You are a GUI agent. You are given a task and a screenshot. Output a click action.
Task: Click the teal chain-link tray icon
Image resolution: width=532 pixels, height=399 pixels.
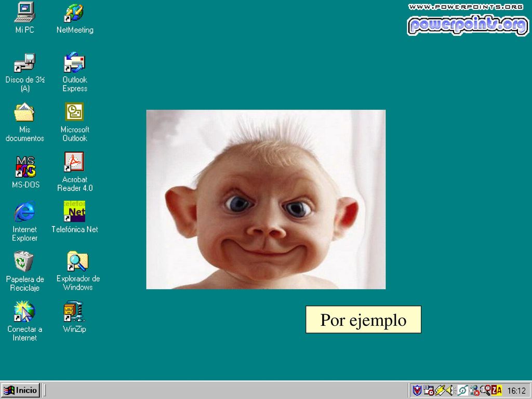pos(463,391)
